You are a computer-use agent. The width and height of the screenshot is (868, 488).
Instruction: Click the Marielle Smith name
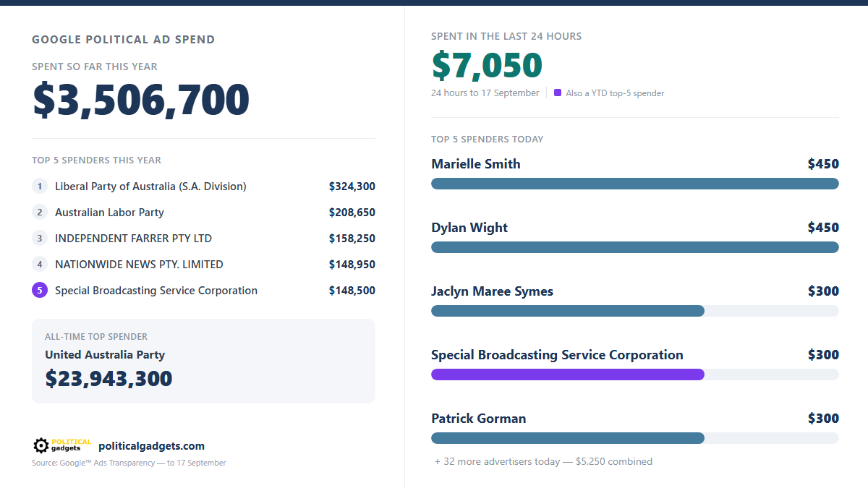click(x=476, y=164)
